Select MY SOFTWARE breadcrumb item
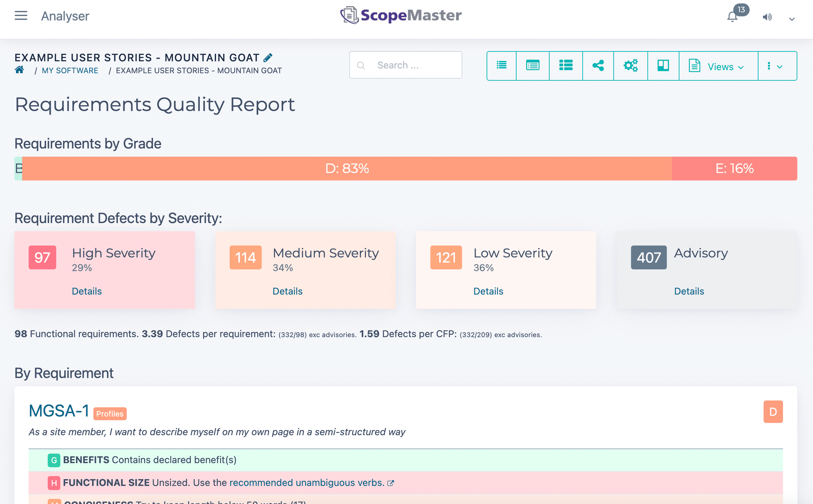813x504 pixels. click(70, 70)
